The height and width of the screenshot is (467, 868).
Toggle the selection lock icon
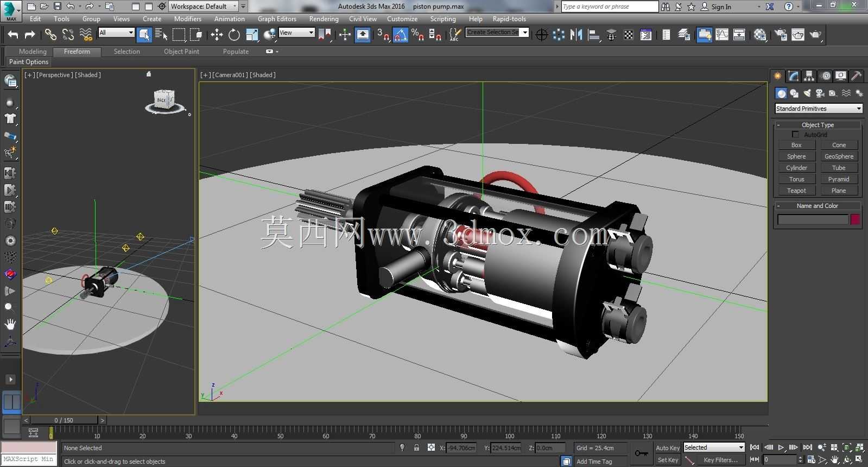(x=416, y=447)
